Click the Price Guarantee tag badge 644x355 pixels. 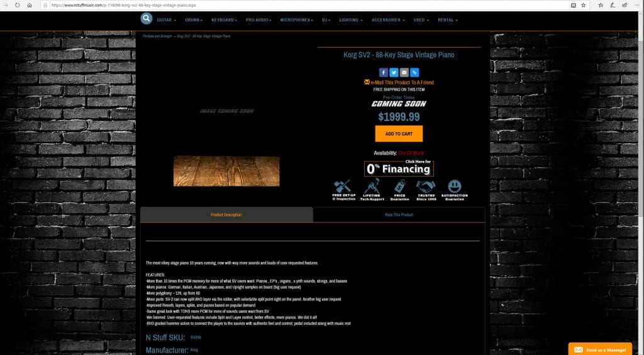(399, 190)
